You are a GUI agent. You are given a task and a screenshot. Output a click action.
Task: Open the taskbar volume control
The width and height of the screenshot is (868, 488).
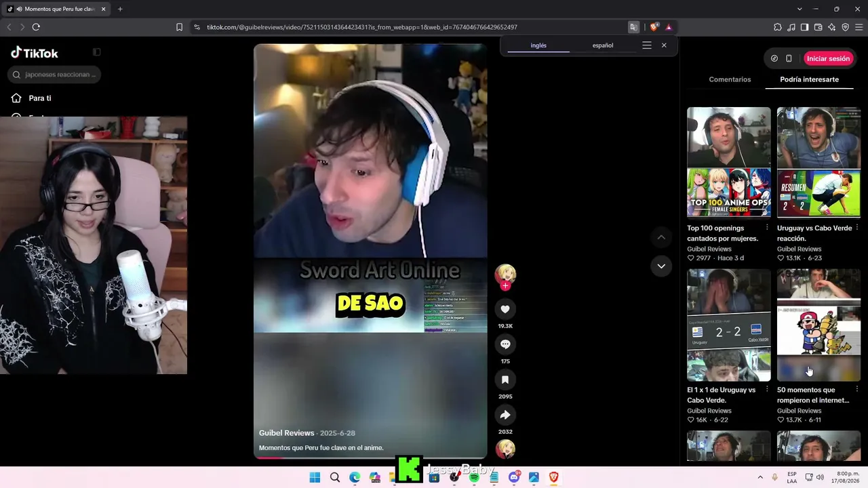[820, 477]
